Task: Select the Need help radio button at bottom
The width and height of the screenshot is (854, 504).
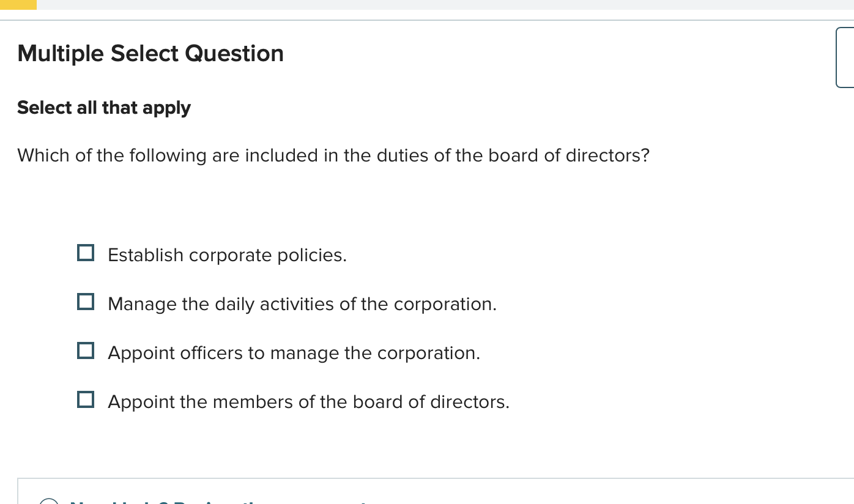Action: pos(50,502)
